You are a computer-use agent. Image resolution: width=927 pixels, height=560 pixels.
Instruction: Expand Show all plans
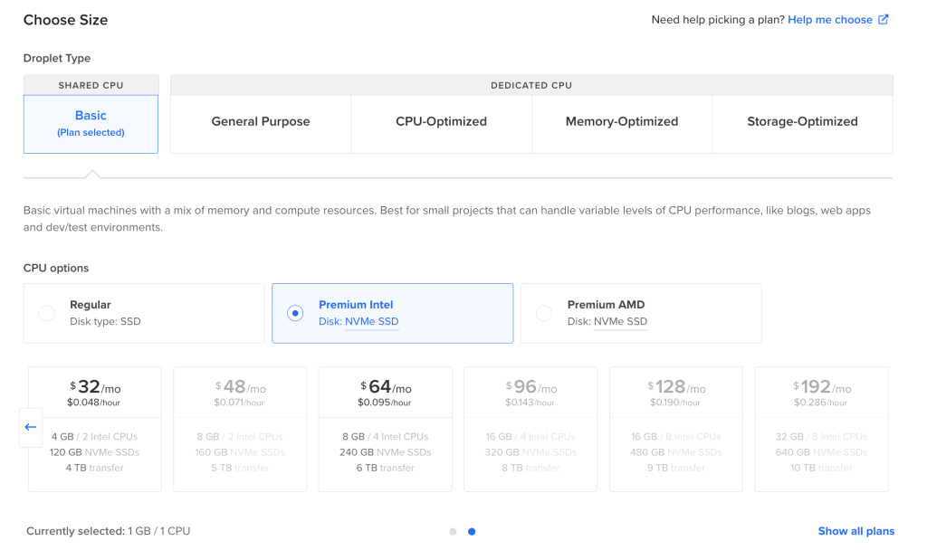tap(856, 531)
